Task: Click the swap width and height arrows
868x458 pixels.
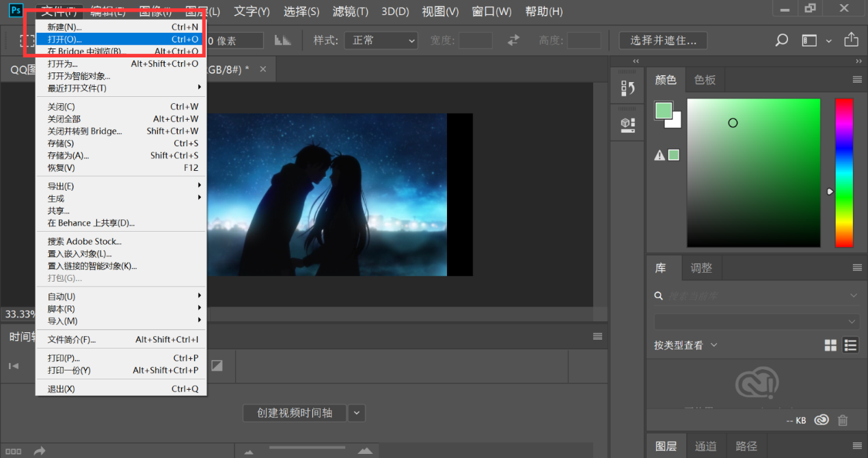Action: 513,40
